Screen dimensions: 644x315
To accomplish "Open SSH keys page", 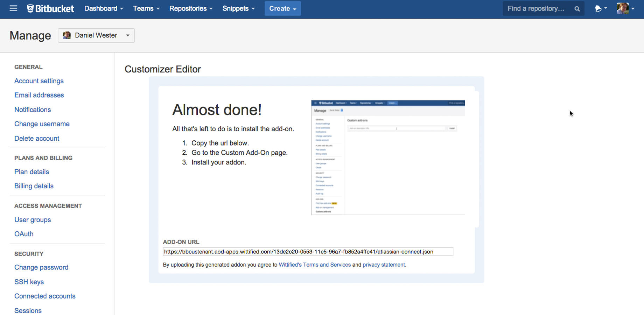I will coord(29,282).
